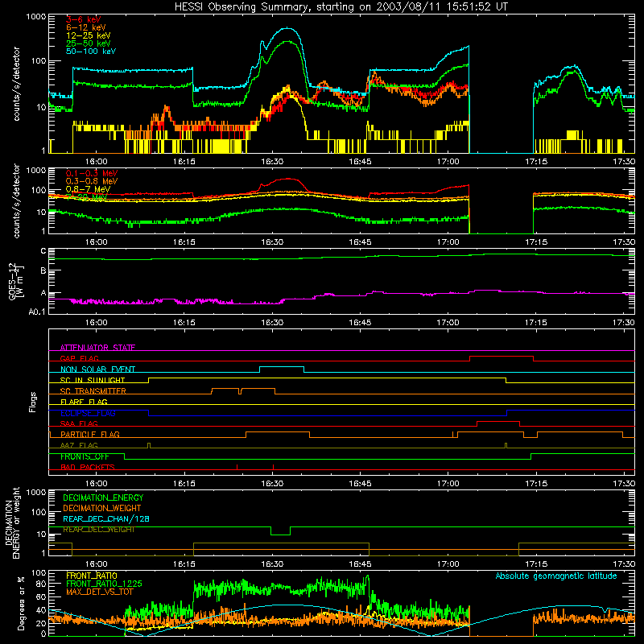The width and height of the screenshot is (644, 644).
Task: Click the HESSI Observing Summary plot title
Action: 341,6
